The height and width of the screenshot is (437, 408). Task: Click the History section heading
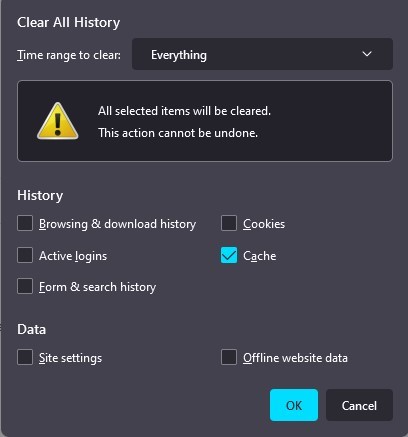pos(40,195)
